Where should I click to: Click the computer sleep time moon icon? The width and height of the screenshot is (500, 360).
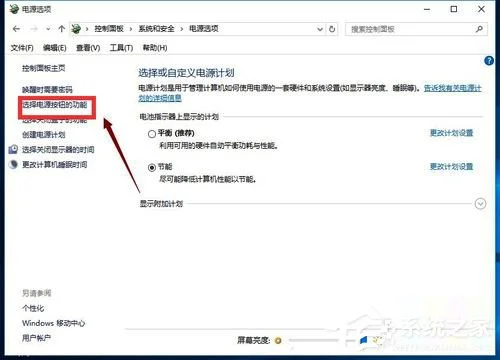[13, 164]
